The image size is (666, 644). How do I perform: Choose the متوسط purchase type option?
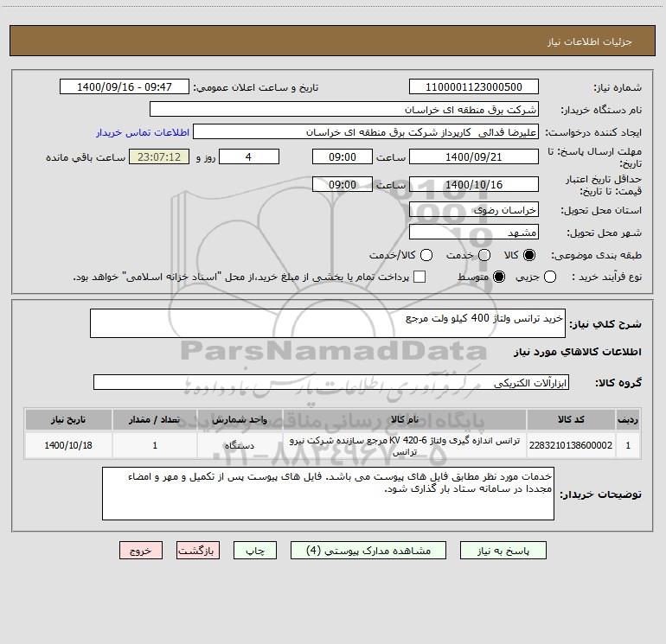tap(499, 277)
